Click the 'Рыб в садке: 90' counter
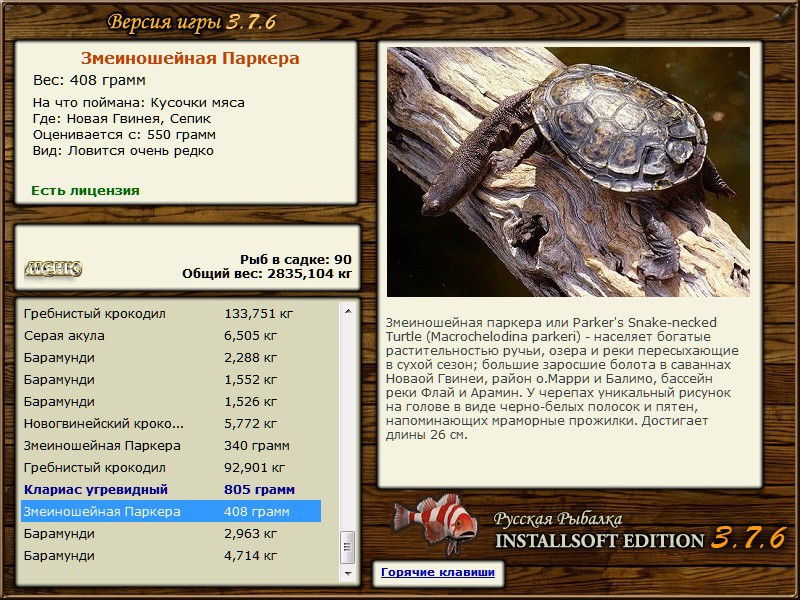This screenshot has width=800, height=600. (x=296, y=259)
